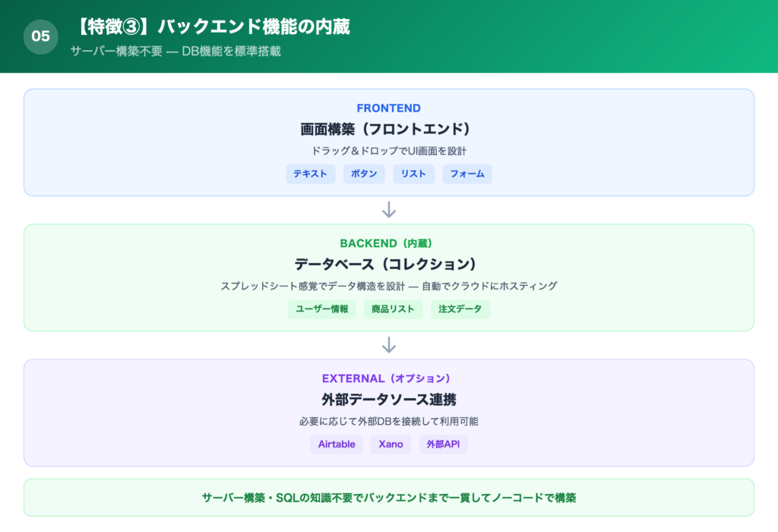Select the 商品リスト tag
The height and width of the screenshot is (532, 778).
[x=393, y=309]
